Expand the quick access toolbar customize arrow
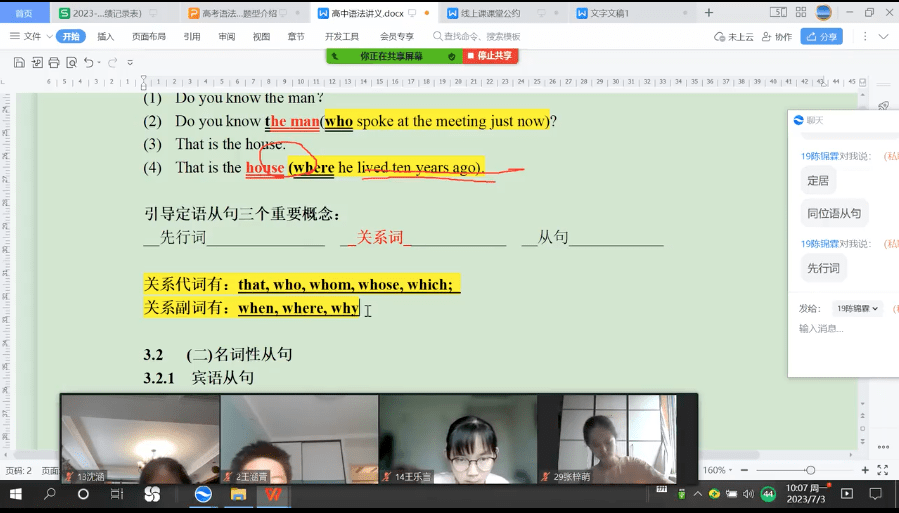Screen dimensions: 899x513 pyautogui.click(x=130, y=62)
